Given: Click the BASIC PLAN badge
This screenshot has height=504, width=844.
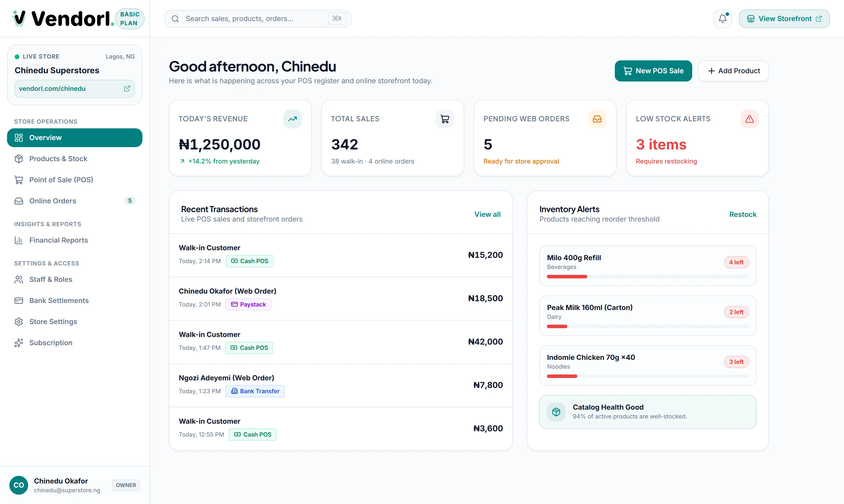Looking at the screenshot, I should (x=130, y=19).
